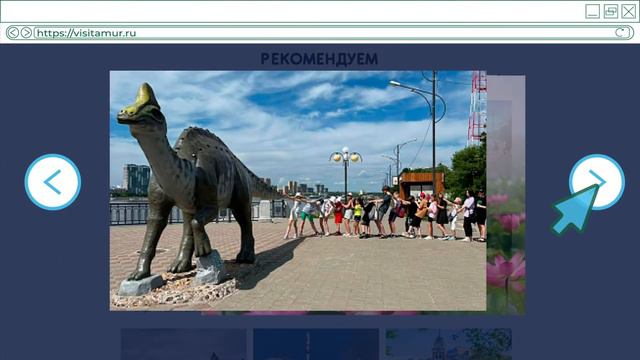Click the browser back arrow

(13, 33)
